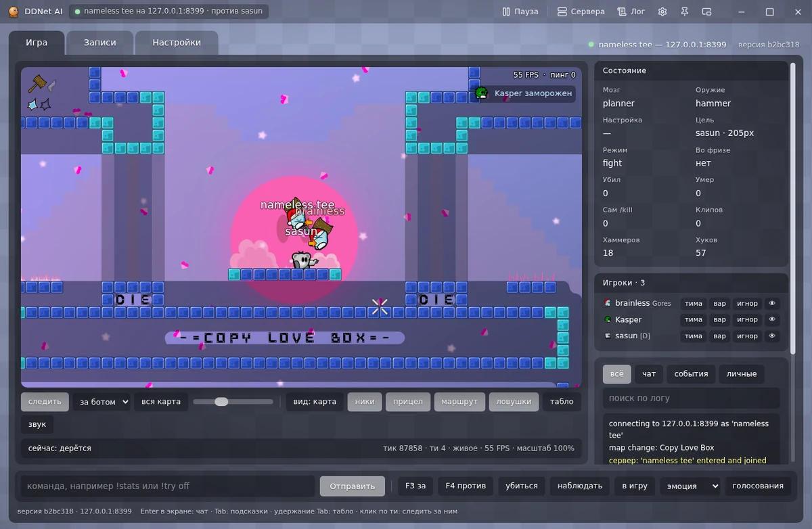The image size is (812, 529).
Task: Click убиться self-kill button
Action: [522, 486]
